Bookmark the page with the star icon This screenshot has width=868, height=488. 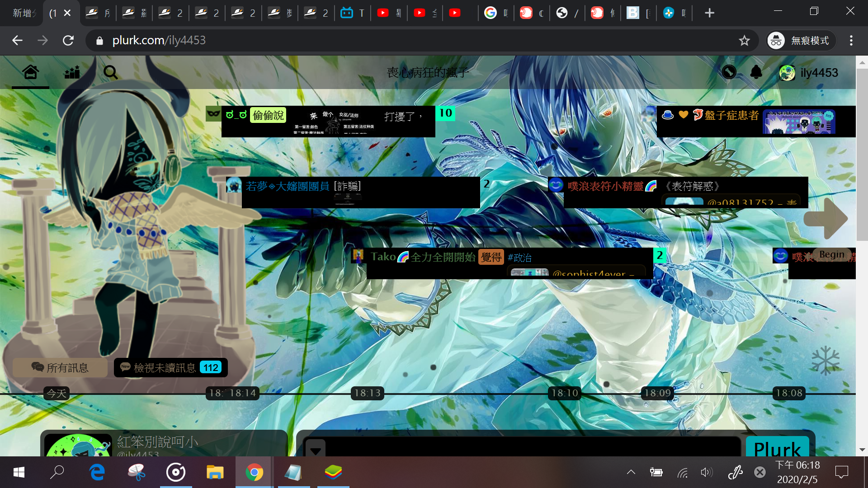[x=744, y=41]
